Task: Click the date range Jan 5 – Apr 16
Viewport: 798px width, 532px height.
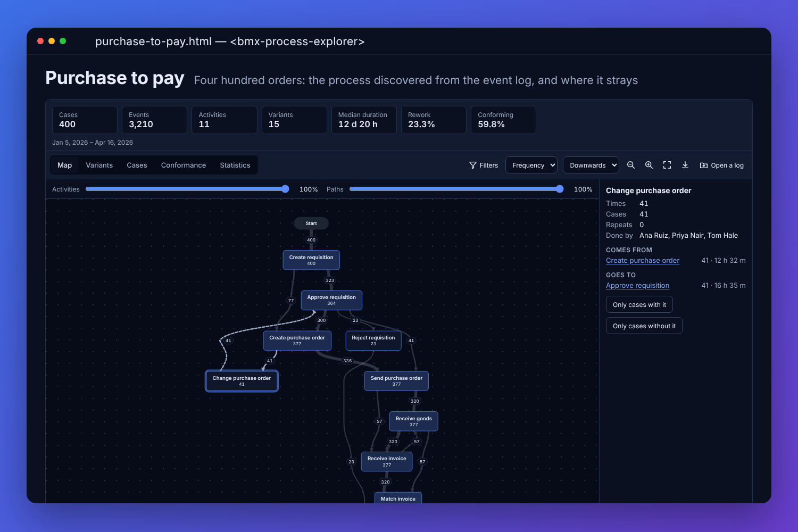Action: (93, 143)
